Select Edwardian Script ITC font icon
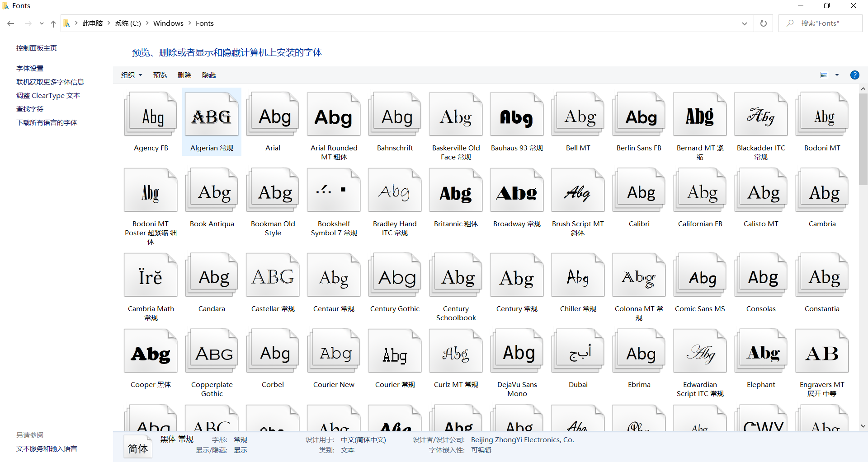 click(x=700, y=351)
